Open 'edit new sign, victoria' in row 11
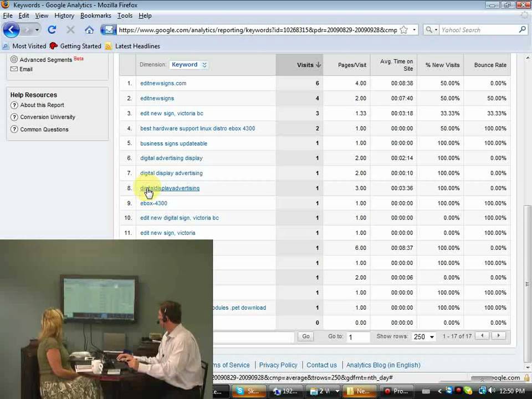532x399 pixels. [167, 233]
